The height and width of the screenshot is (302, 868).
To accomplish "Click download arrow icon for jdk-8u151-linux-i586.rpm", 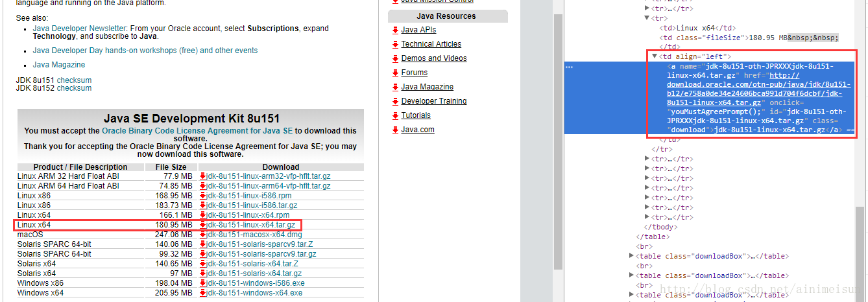I will coord(202,196).
